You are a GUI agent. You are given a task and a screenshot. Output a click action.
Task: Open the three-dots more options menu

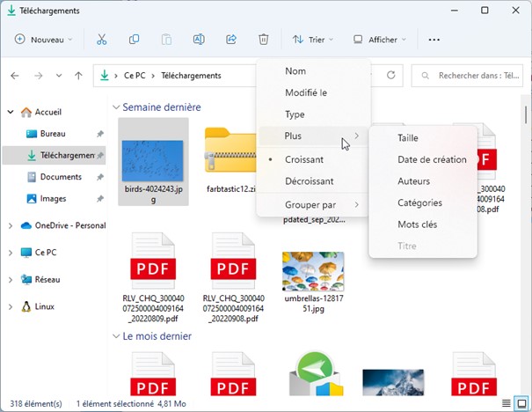tap(434, 40)
